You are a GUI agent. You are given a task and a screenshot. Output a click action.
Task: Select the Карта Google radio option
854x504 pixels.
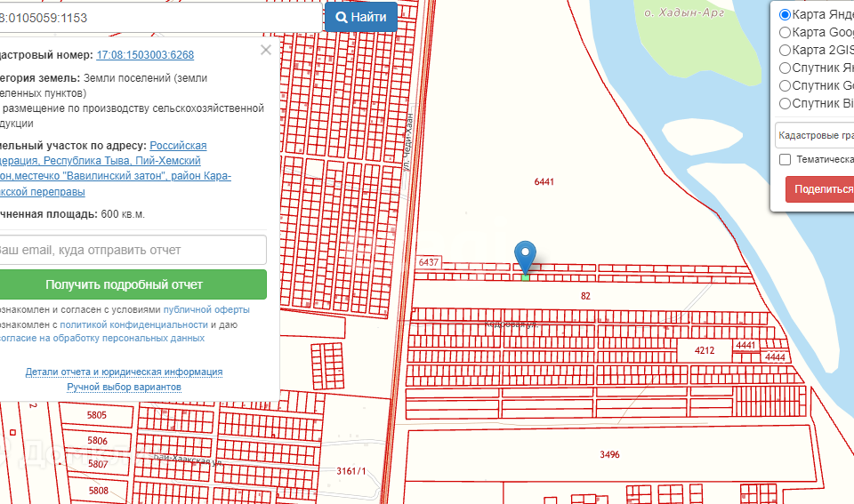coord(785,33)
